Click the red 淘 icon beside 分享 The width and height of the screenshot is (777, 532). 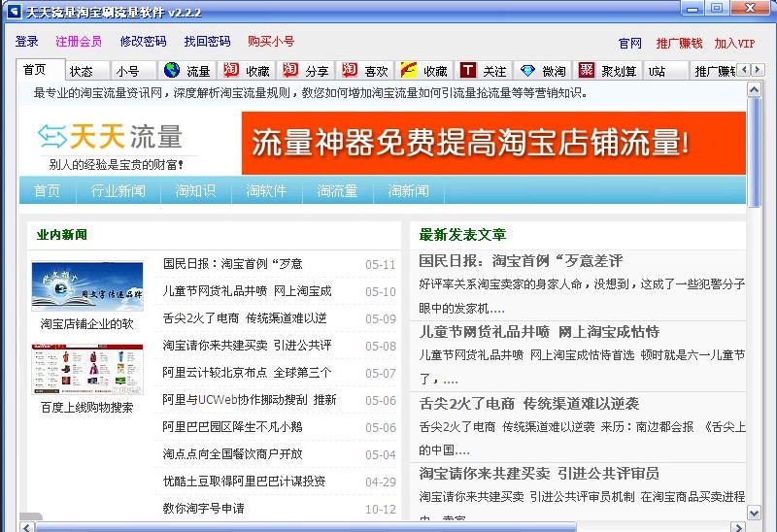[290, 70]
